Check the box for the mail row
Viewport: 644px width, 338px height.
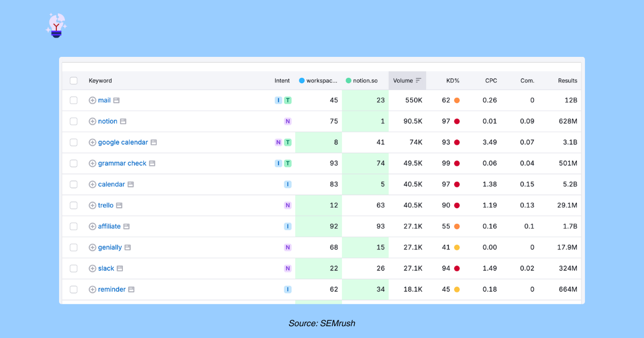[x=74, y=100]
